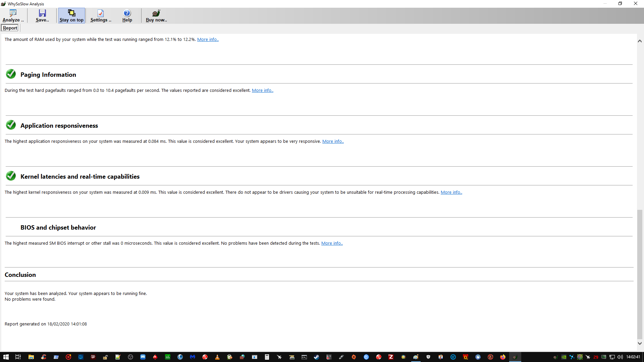Toggle the Stay on top button
This screenshot has height=362, width=644.
point(71,15)
